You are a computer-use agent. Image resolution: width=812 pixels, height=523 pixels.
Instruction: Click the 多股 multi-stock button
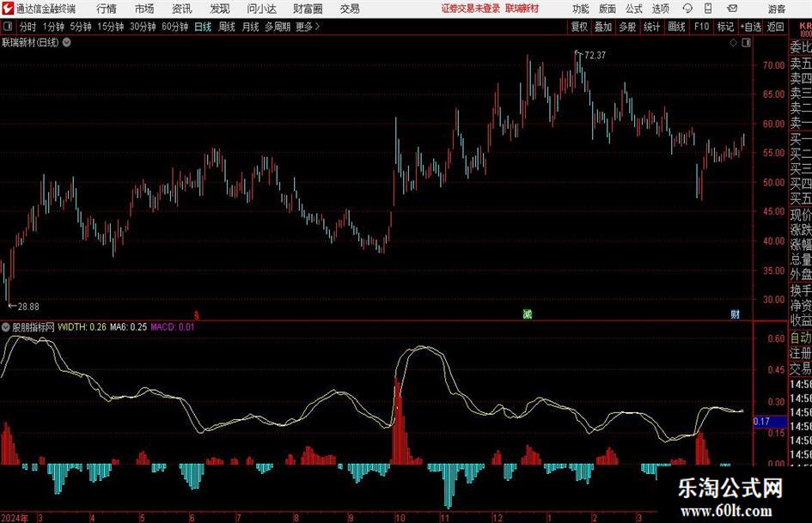(627, 27)
